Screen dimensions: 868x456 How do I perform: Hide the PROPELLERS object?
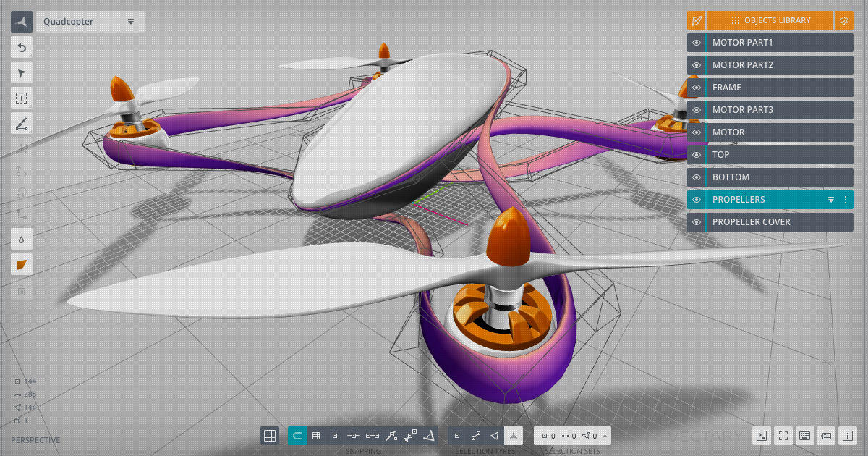coord(697,200)
